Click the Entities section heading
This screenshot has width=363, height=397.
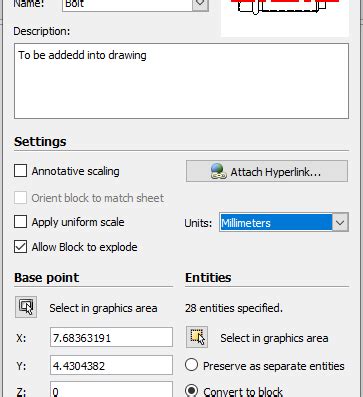pos(208,278)
